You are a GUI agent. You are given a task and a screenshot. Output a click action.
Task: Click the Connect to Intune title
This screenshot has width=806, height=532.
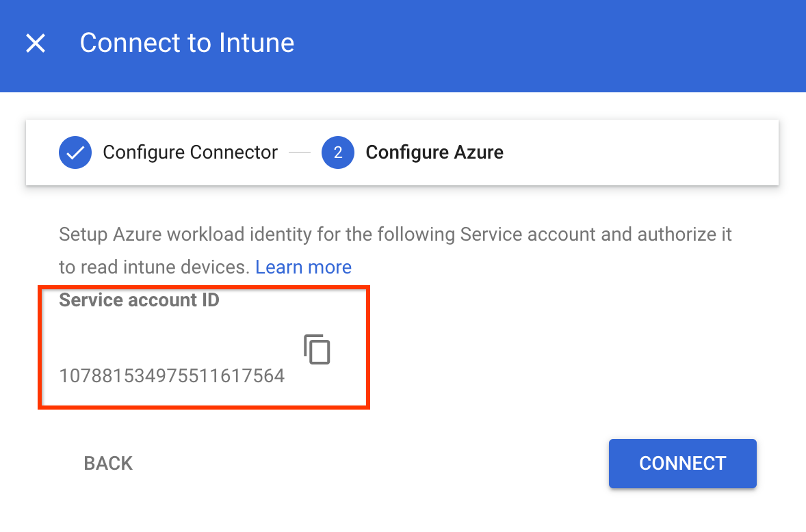187,44
